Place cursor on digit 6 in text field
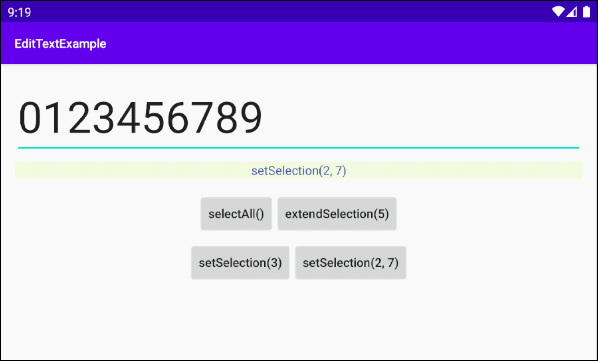The width and height of the screenshot is (598, 361). [x=178, y=118]
